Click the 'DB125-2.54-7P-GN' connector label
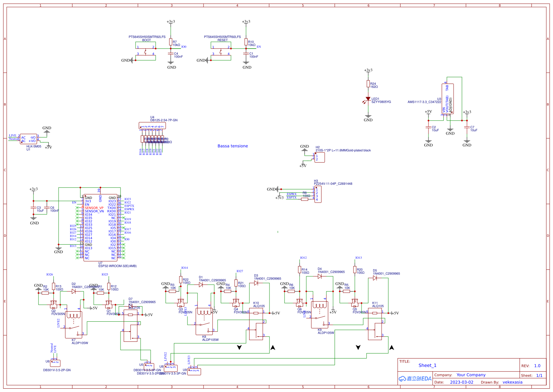Image resolution: width=553 pixels, height=392 pixels. point(164,120)
